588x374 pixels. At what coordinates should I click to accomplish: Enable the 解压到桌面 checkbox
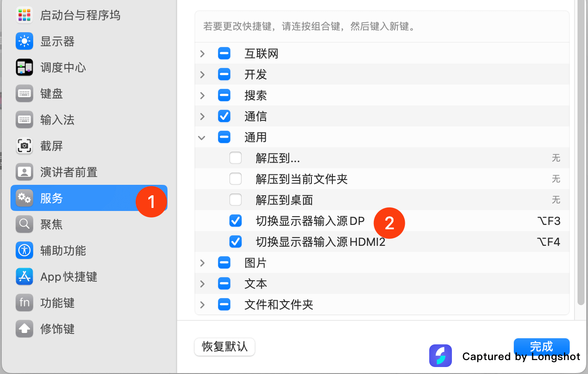pos(236,200)
